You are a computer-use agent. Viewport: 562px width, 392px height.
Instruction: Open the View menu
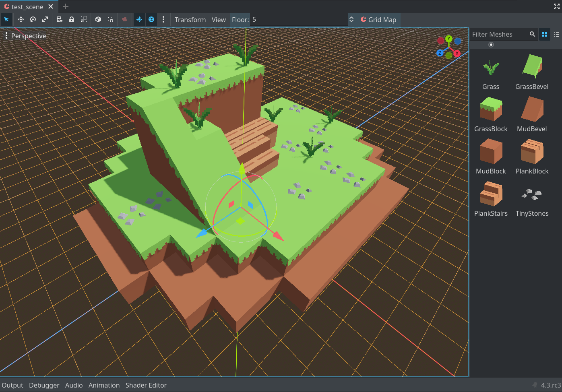(x=219, y=20)
